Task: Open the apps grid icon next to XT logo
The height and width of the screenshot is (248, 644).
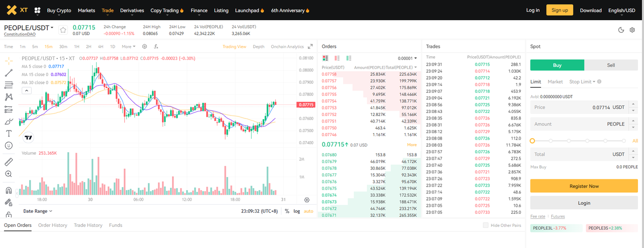Action: click(37, 10)
